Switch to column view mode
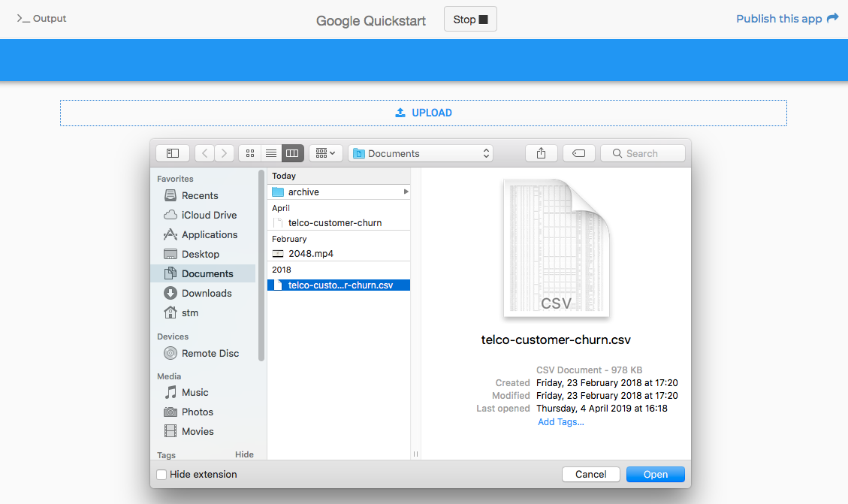 pos(291,152)
